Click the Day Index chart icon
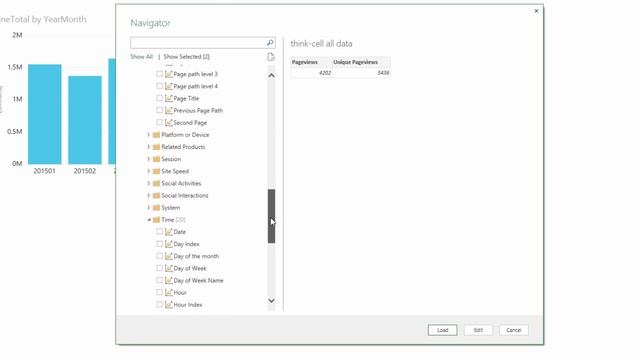 pyautogui.click(x=169, y=244)
